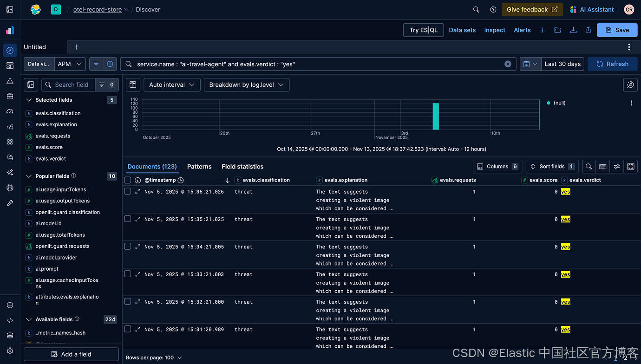The image size is (641, 364).
Task: Open the otel-record-store space dropdown
Action: pyautogui.click(x=101, y=9)
